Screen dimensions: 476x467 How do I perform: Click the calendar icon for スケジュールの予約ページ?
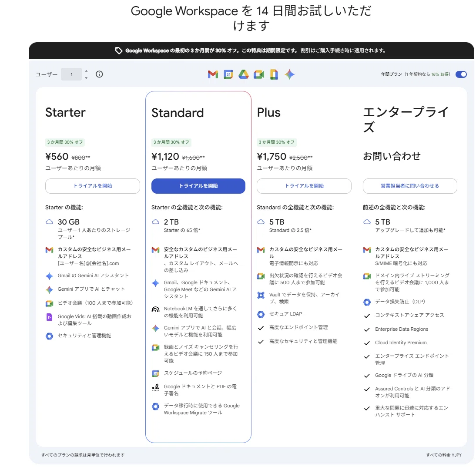point(155,373)
